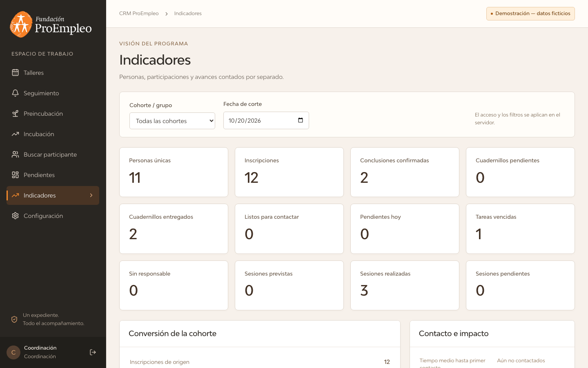Click the Tareas vencidas card
The width and height of the screenshot is (588, 368).
520,229
